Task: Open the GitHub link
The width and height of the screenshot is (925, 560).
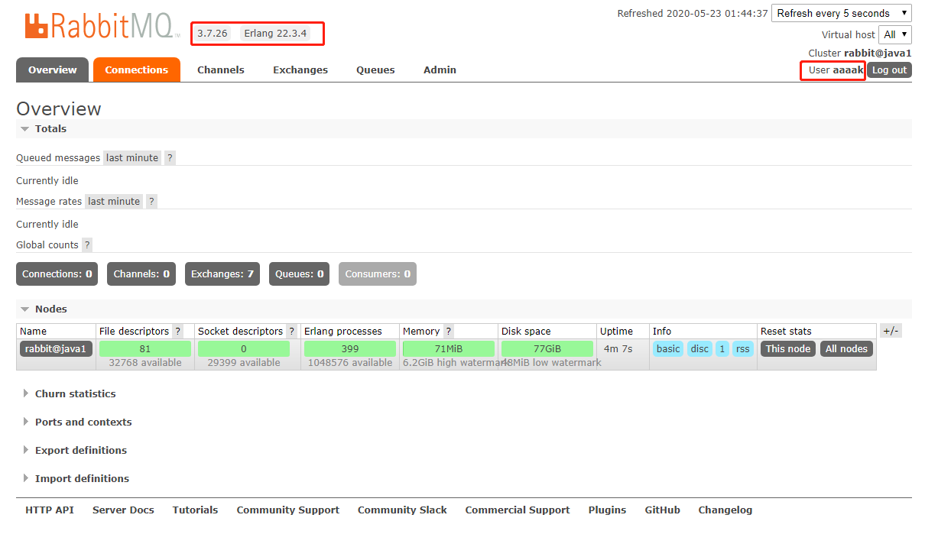Action: point(662,510)
